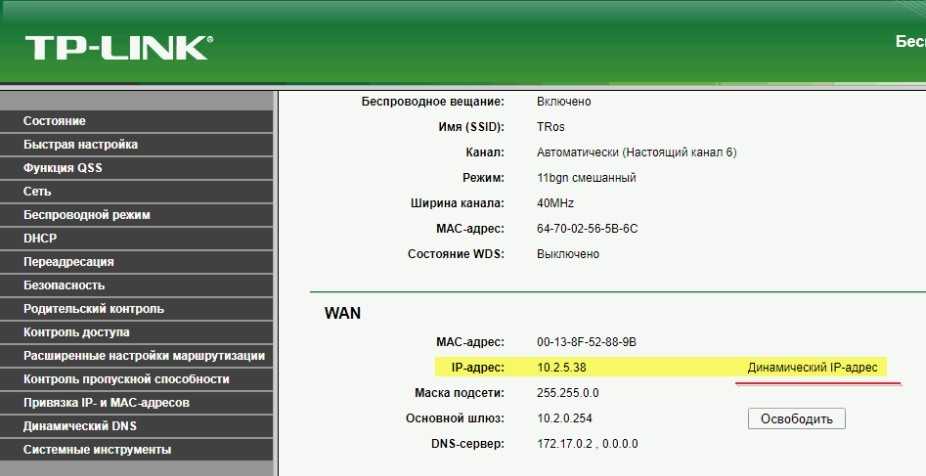Open Расширенные настройки маршрутизации
926x476 pixels.
[143, 356]
